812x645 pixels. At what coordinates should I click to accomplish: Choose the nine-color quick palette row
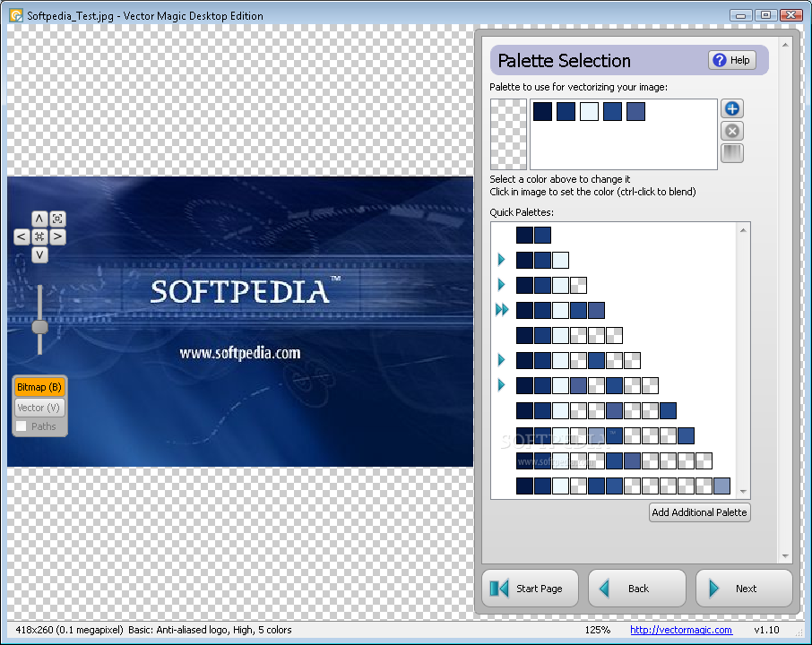[596, 410]
